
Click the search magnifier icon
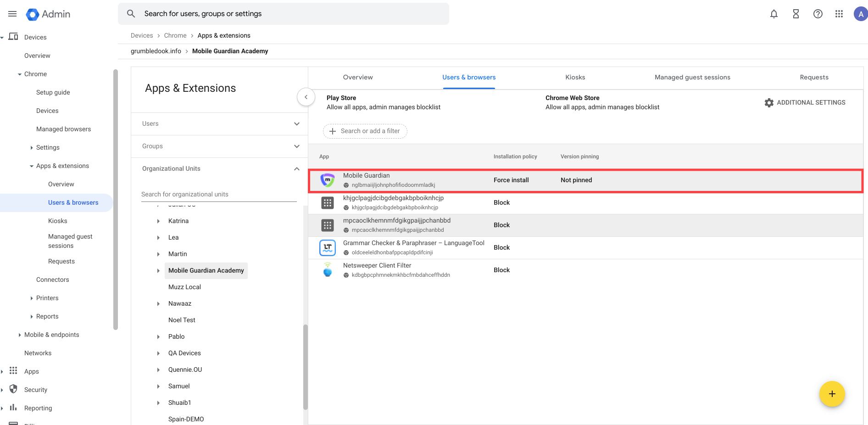click(x=131, y=14)
